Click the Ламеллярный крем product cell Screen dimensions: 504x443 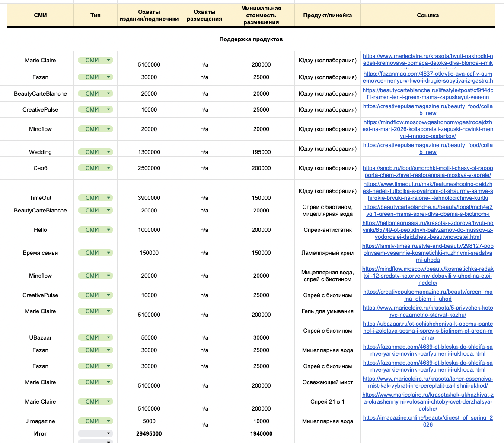pos(328,253)
